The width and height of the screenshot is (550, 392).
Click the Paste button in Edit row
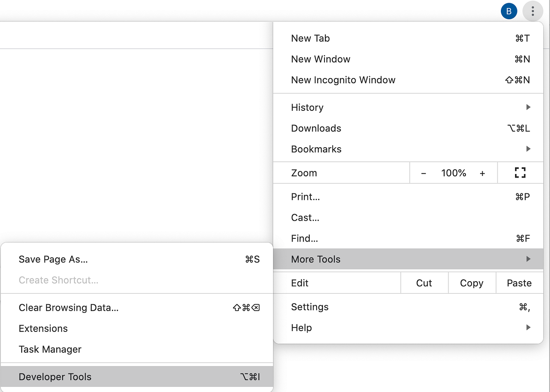519,283
